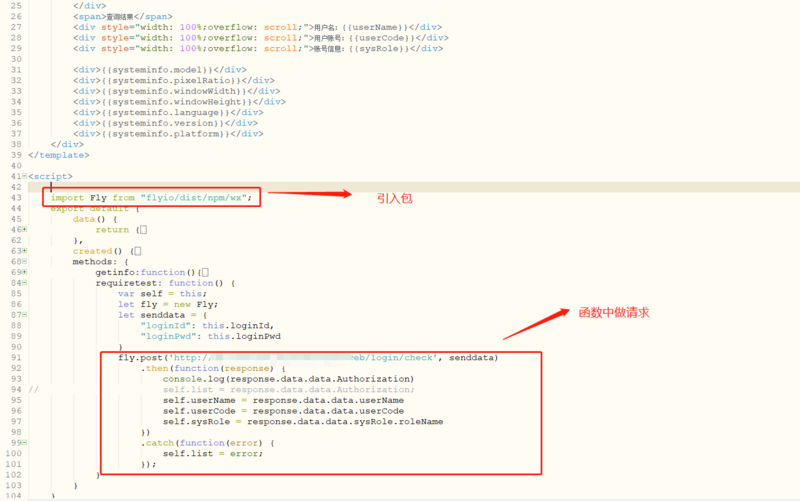Viewport: 800px width, 501px height.
Task: Click line number 91 in the gutter
Action: click(x=16, y=358)
